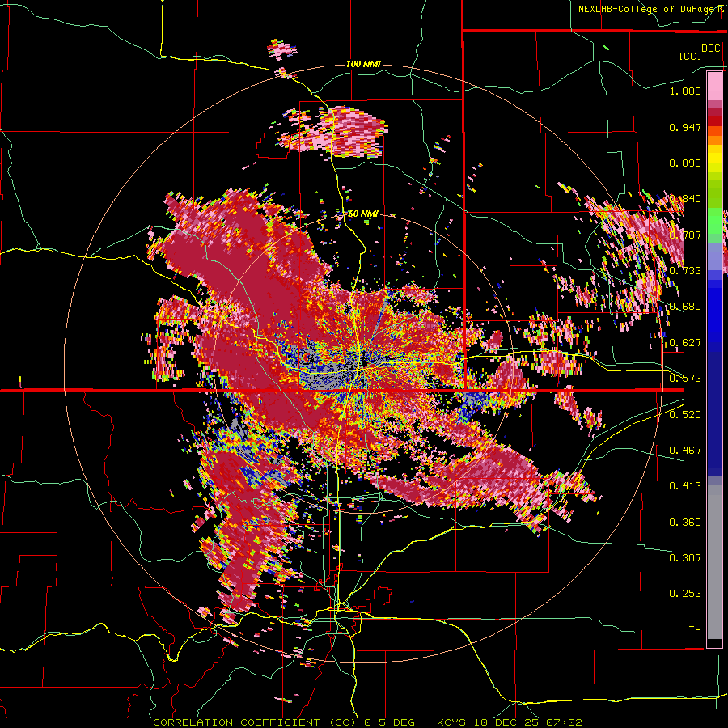This screenshot has width=728, height=728.
Task: Pick the bright green color bar segment
Action: tap(714, 220)
